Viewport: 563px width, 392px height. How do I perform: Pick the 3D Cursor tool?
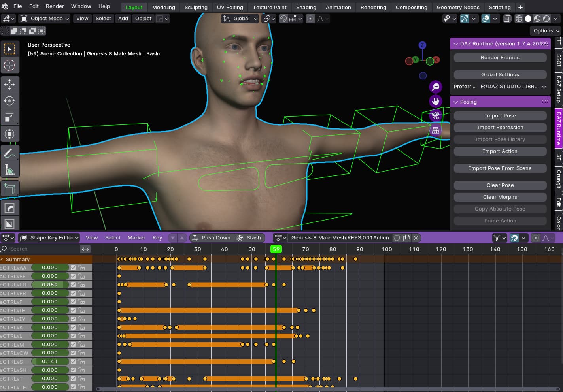coord(9,65)
